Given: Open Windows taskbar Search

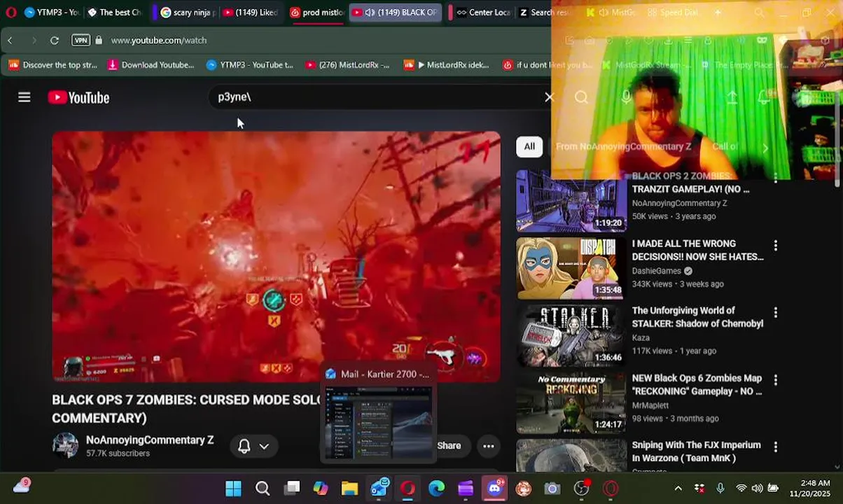Looking at the screenshot, I should pyautogui.click(x=263, y=489).
